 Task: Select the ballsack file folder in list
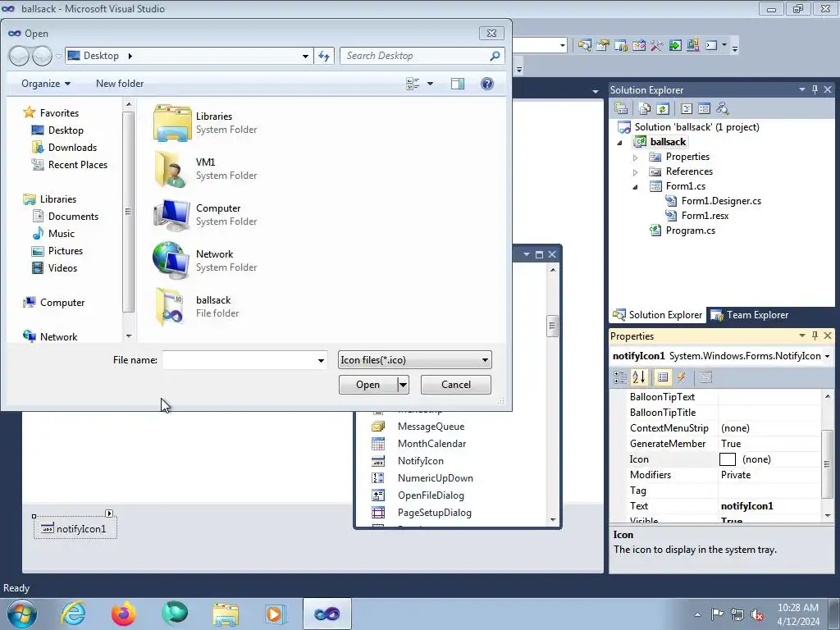click(x=196, y=307)
